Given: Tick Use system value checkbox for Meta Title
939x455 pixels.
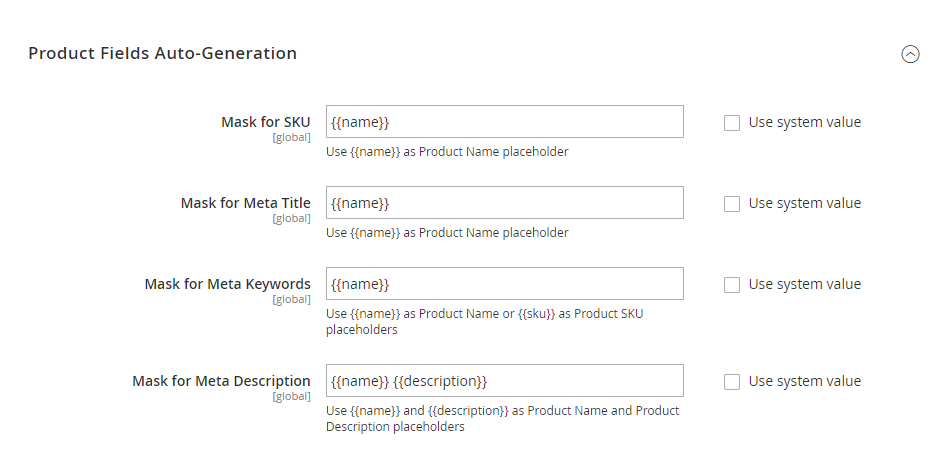Looking at the screenshot, I should click(x=732, y=204).
